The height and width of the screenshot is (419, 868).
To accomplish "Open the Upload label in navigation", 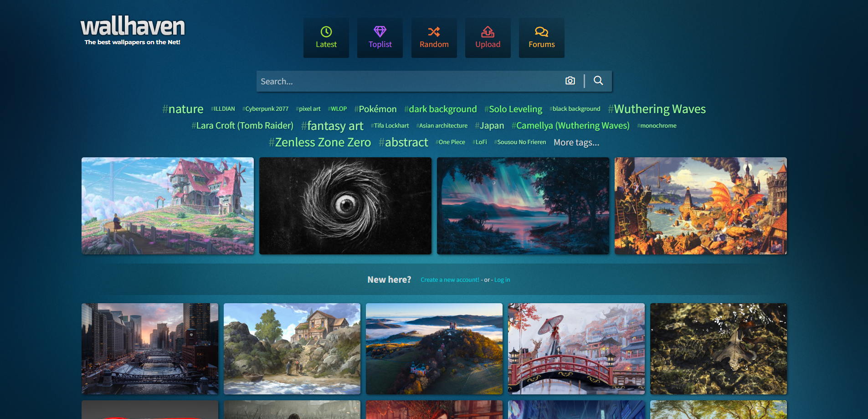I will pyautogui.click(x=488, y=44).
